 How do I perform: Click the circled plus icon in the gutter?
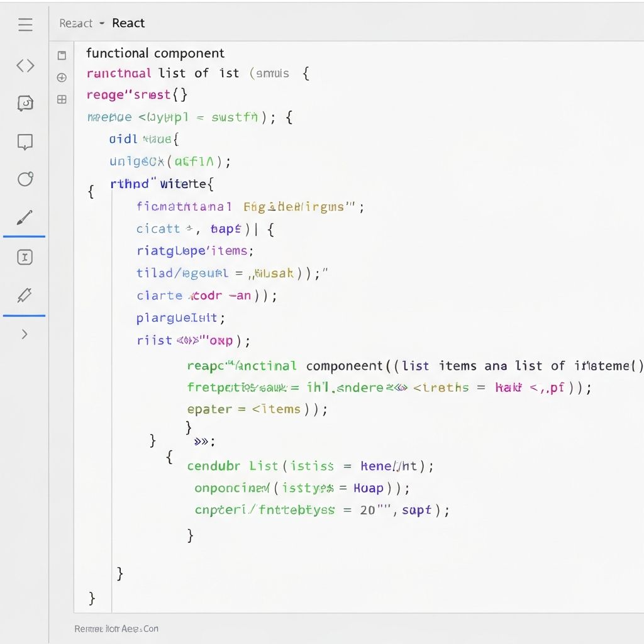[62, 77]
